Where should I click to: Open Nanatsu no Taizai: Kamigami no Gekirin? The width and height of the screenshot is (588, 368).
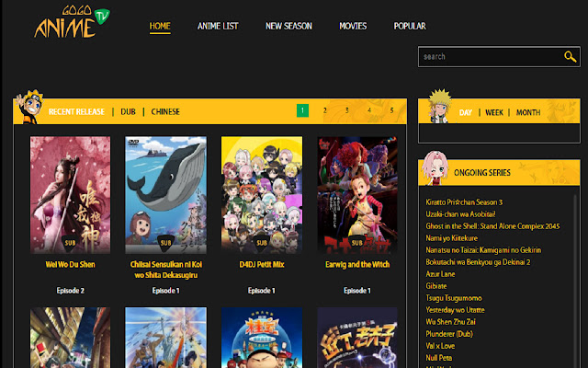click(483, 250)
